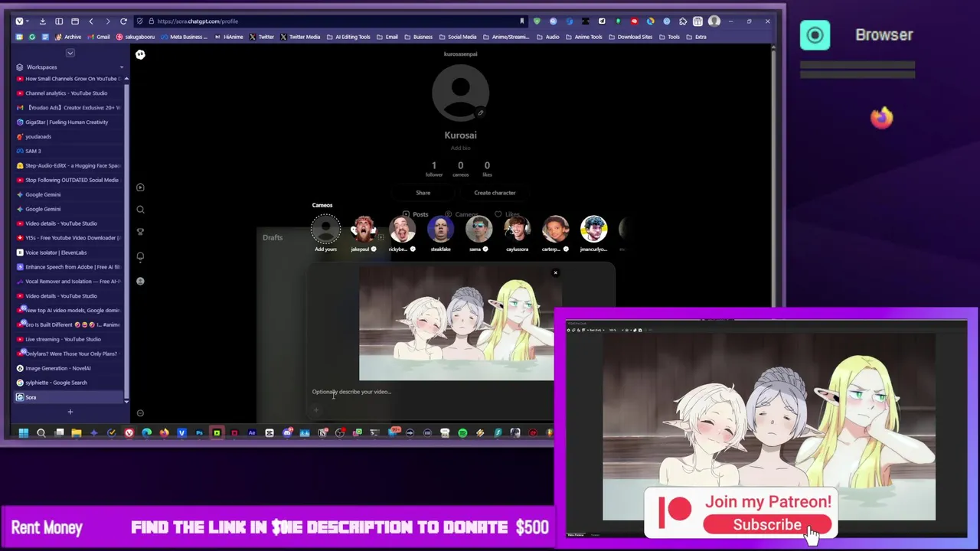
Task: Expand the Extra bookmark folder
Action: 696,37
